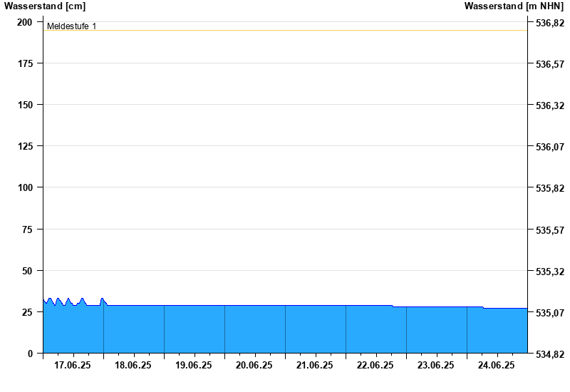Click the 200 value on left axis
The width and height of the screenshot is (570, 392).
[x=25, y=22]
